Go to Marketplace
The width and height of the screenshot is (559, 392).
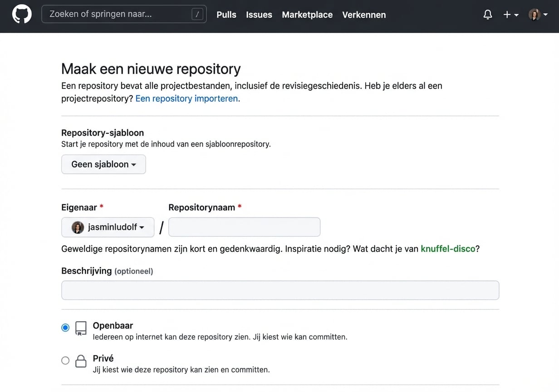[307, 15]
